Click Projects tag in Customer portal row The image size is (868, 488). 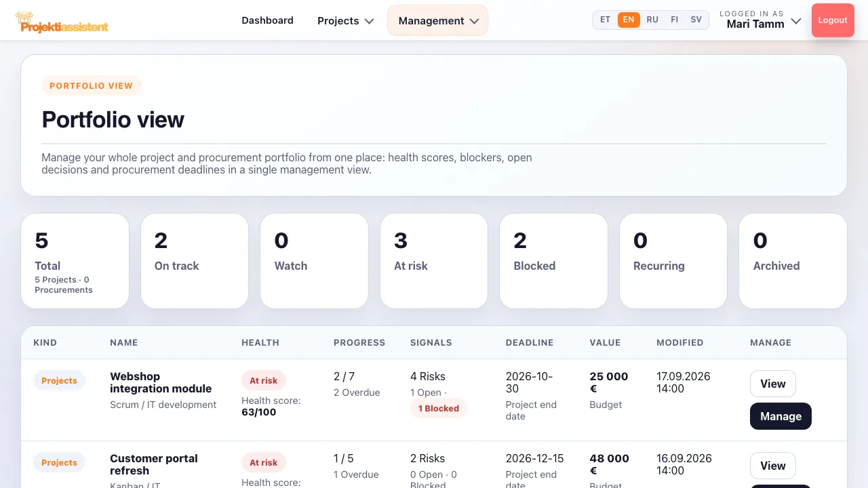pos(59,463)
